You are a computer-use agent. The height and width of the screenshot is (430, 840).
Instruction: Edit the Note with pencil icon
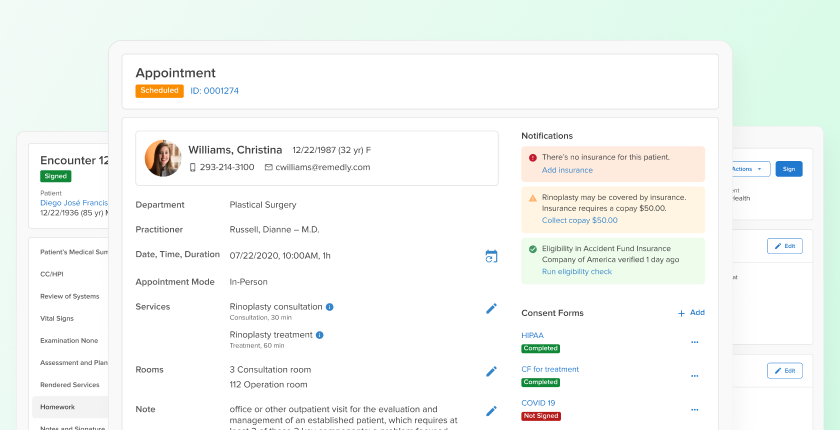coord(491,410)
